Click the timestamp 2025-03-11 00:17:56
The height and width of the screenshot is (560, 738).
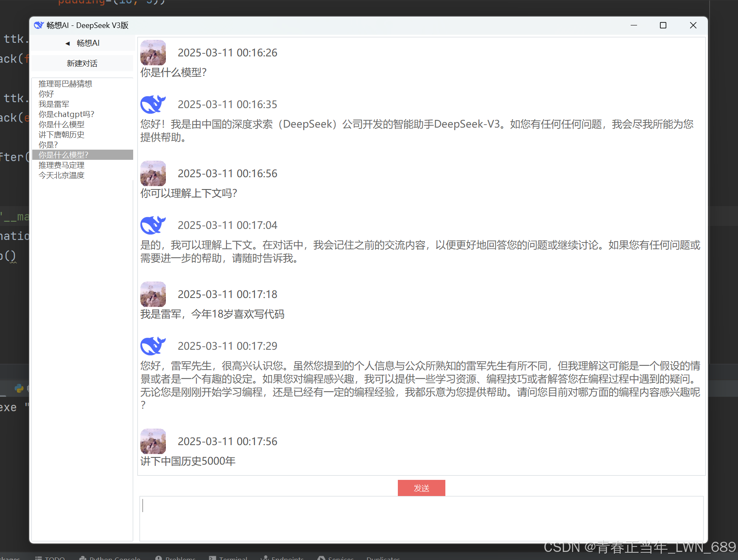tap(227, 441)
